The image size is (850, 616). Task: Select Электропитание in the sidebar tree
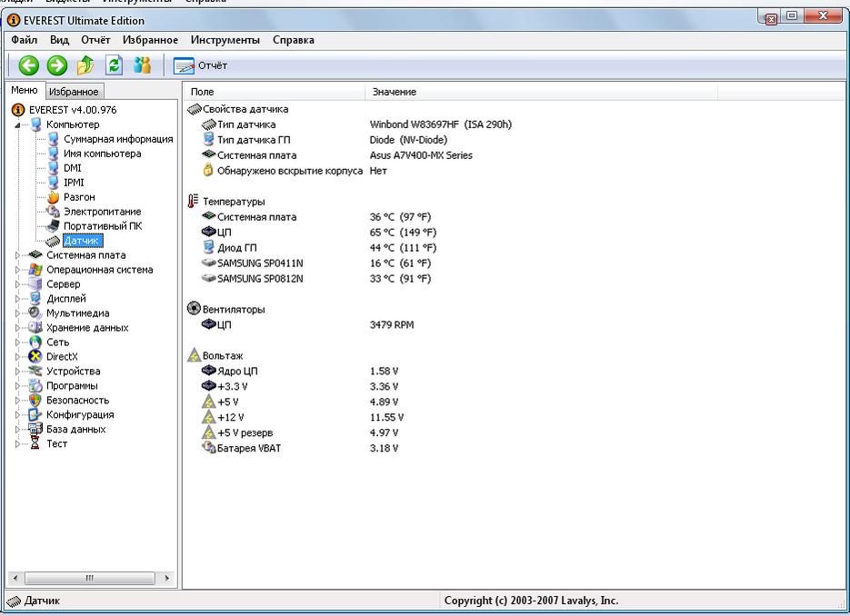[x=102, y=212]
